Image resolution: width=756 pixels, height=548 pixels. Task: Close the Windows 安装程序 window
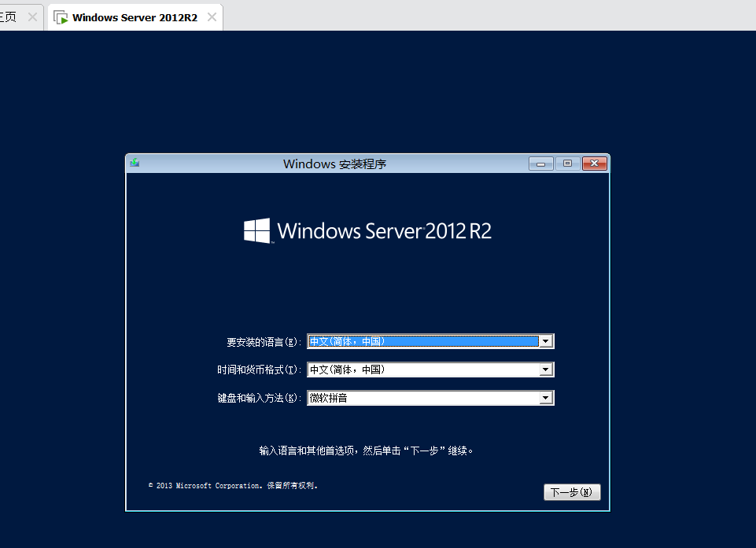click(x=594, y=164)
